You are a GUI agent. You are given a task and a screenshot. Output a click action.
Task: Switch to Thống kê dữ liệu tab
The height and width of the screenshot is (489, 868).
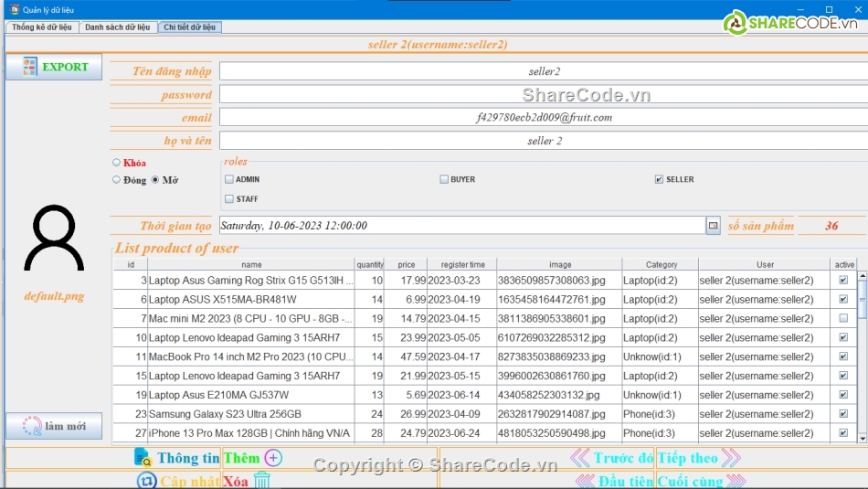click(x=41, y=27)
